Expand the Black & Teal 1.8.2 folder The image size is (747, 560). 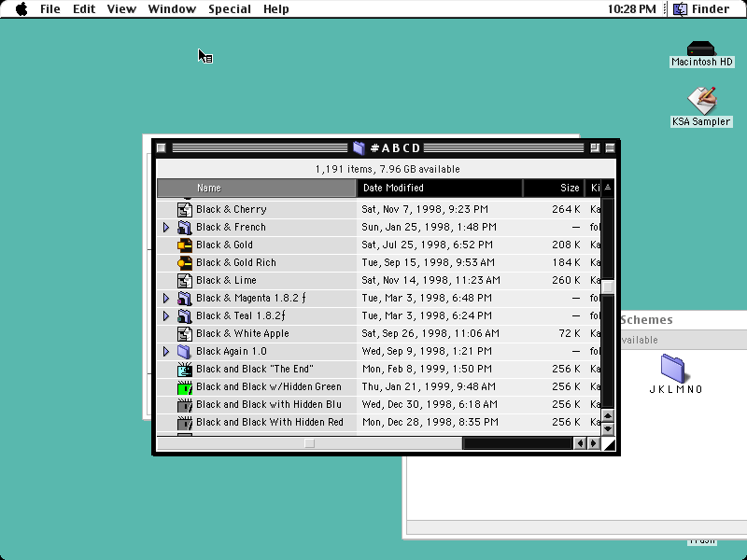click(x=166, y=315)
